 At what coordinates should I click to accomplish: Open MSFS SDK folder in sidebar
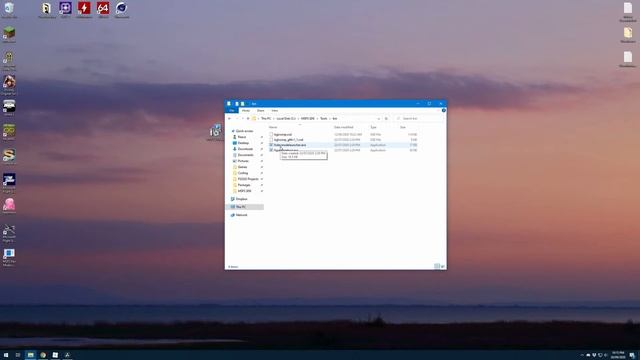point(244,191)
